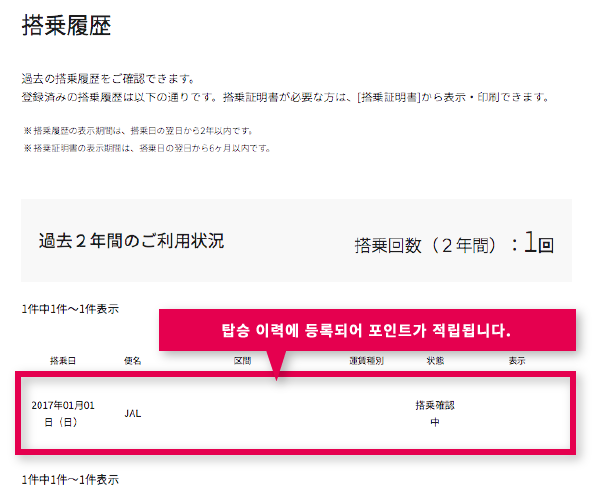Click the [搭乗証明書] reference in the description

tap(388, 98)
